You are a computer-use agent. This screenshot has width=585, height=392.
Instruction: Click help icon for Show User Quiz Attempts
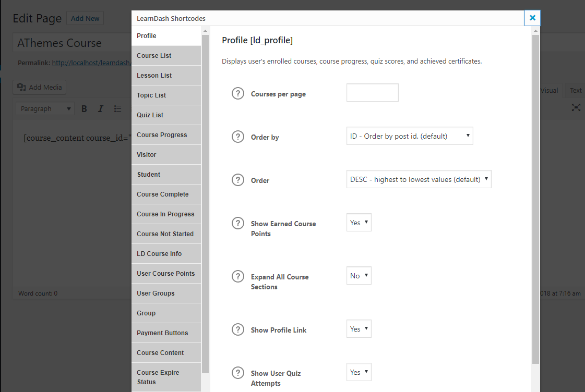(238, 373)
